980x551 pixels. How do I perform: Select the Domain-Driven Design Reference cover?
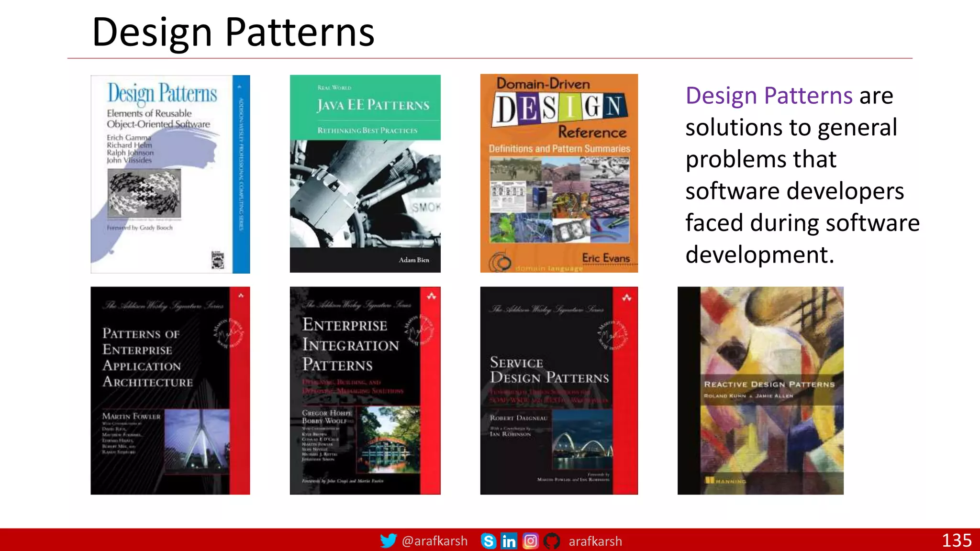click(559, 173)
